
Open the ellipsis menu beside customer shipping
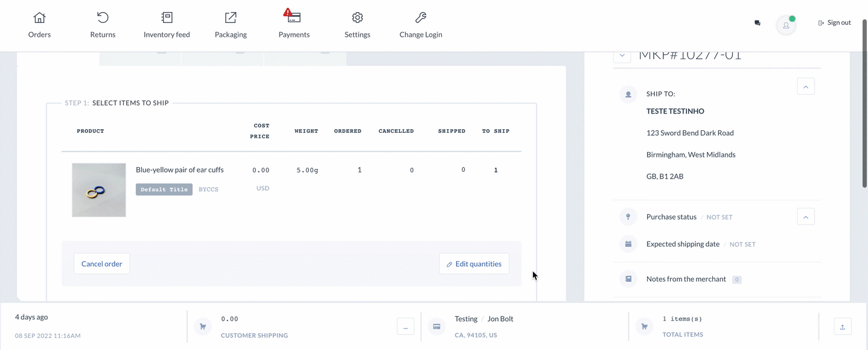pos(405,326)
